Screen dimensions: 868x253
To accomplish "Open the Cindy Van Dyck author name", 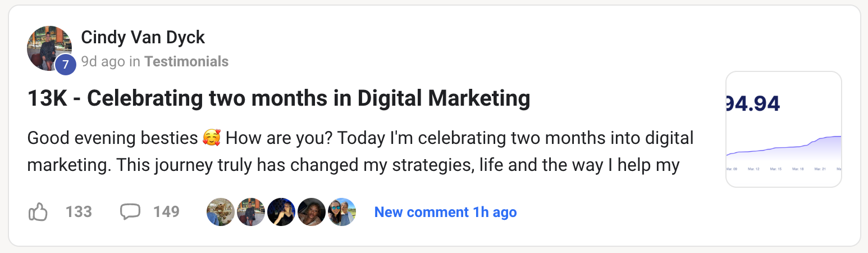I will point(143,38).
